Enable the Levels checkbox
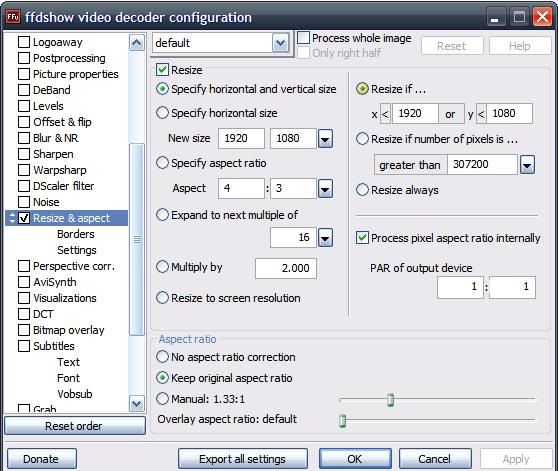The image size is (558, 471). pyautogui.click(x=24, y=106)
